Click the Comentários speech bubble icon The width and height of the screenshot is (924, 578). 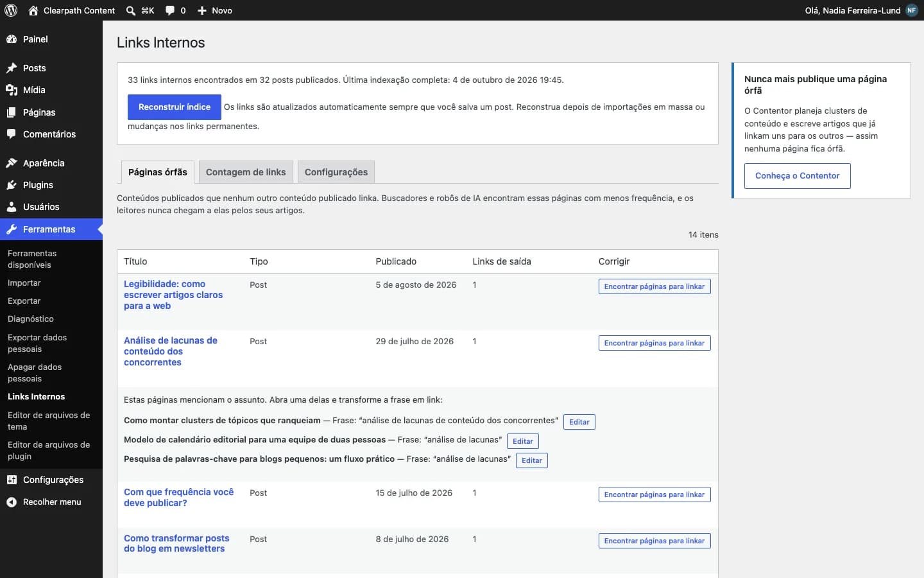[x=12, y=134]
